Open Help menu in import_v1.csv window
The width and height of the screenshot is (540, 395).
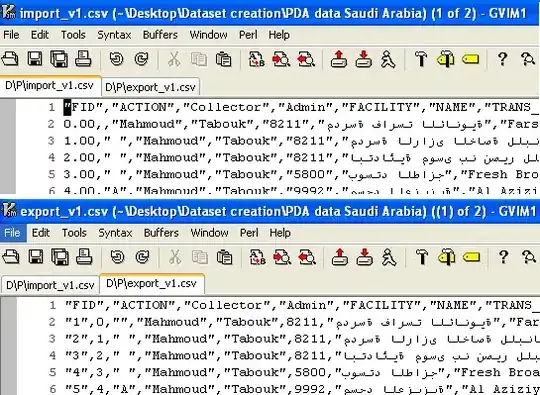(x=279, y=35)
